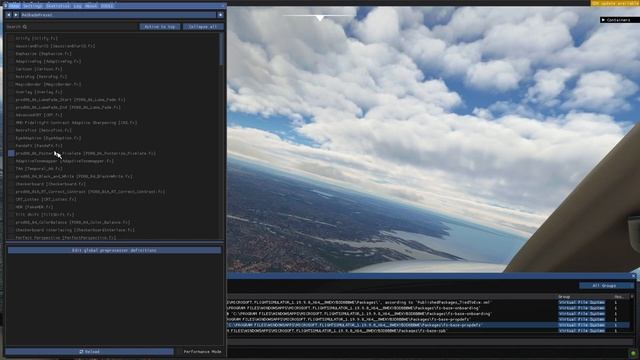The width and height of the screenshot is (640, 360).
Task: Select the AdaptiveTonemapper row
Action: tap(65, 161)
